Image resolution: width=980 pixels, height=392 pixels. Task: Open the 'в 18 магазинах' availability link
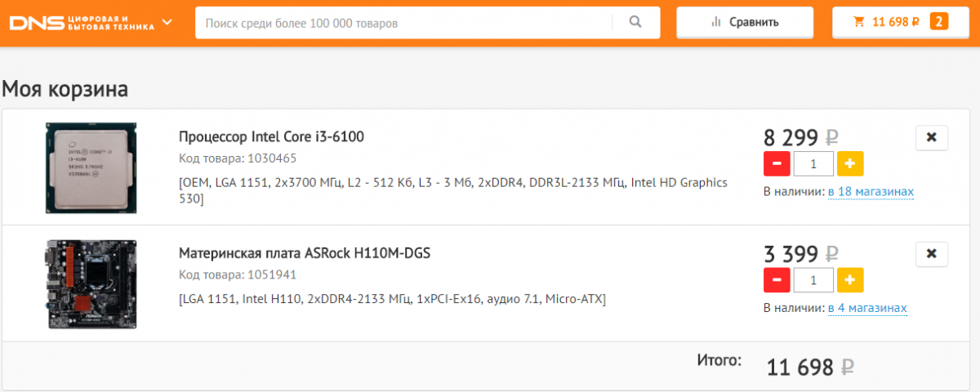[871, 192]
